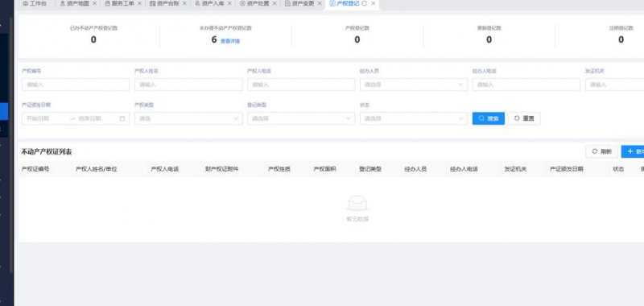644x306 pixels.
Task: Focus the 经办人电话 input field
Action: 526,85
